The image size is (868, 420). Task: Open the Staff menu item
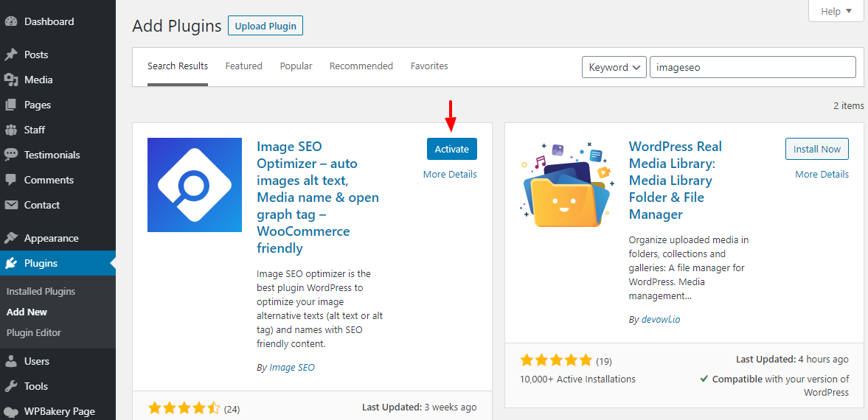[35, 130]
